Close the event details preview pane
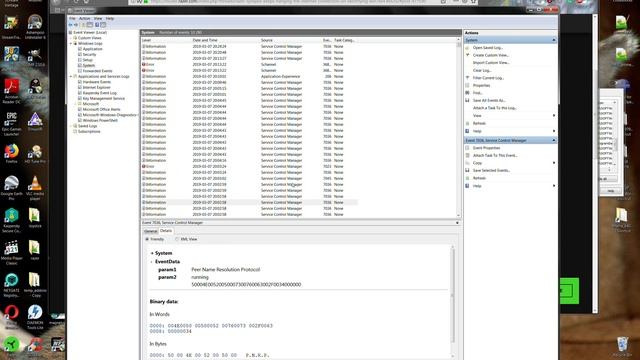Image resolution: width=640 pixels, height=360 pixels. click(x=457, y=223)
